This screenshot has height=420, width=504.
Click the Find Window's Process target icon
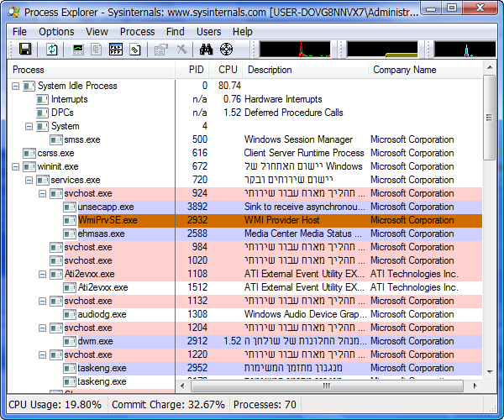click(226, 50)
